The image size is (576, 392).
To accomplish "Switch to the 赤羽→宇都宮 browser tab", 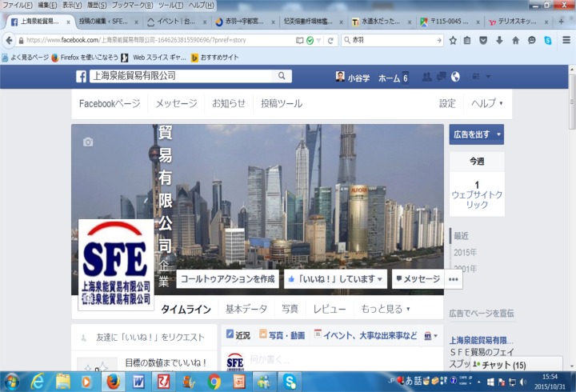I will [245, 22].
